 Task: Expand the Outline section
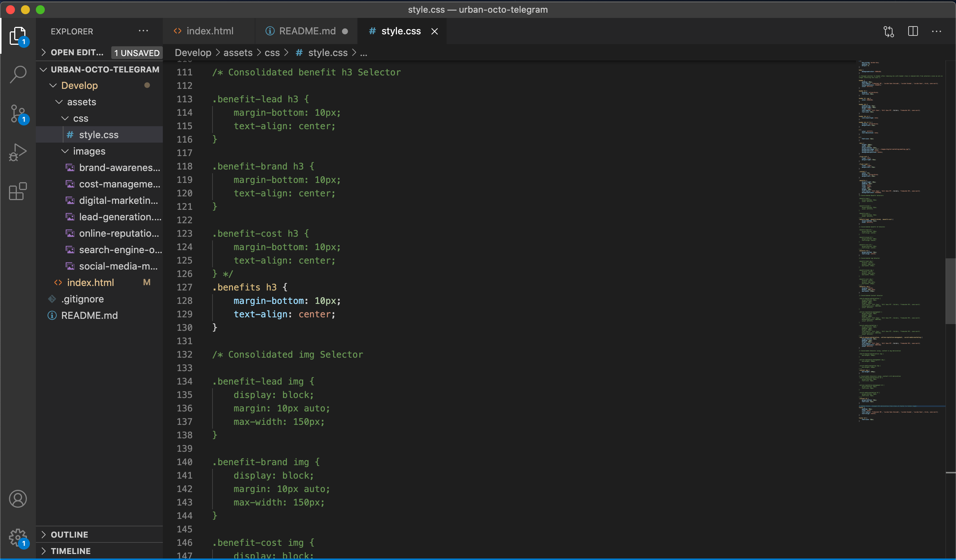pos(43,535)
